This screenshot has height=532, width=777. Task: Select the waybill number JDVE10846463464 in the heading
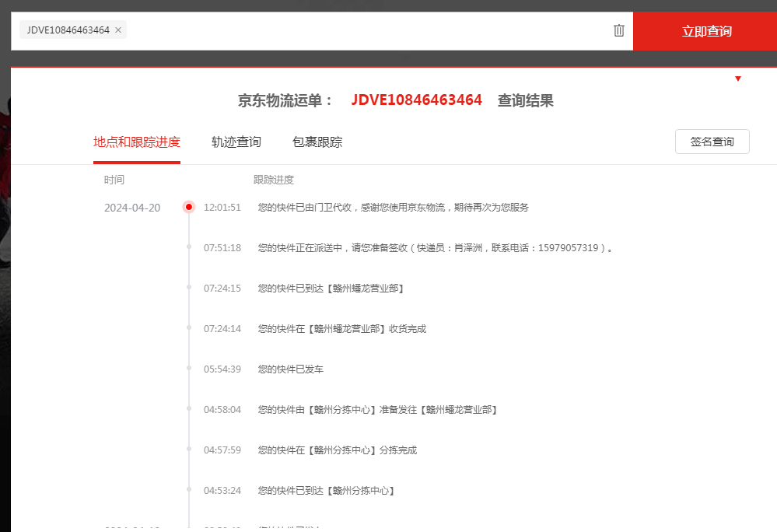tap(416, 100)
